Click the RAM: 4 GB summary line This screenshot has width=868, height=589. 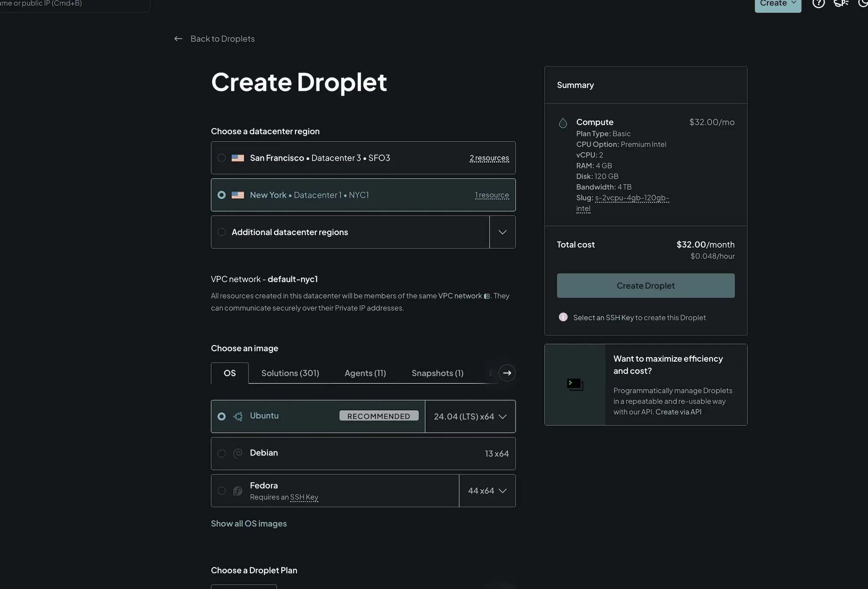tap(594, 166)
